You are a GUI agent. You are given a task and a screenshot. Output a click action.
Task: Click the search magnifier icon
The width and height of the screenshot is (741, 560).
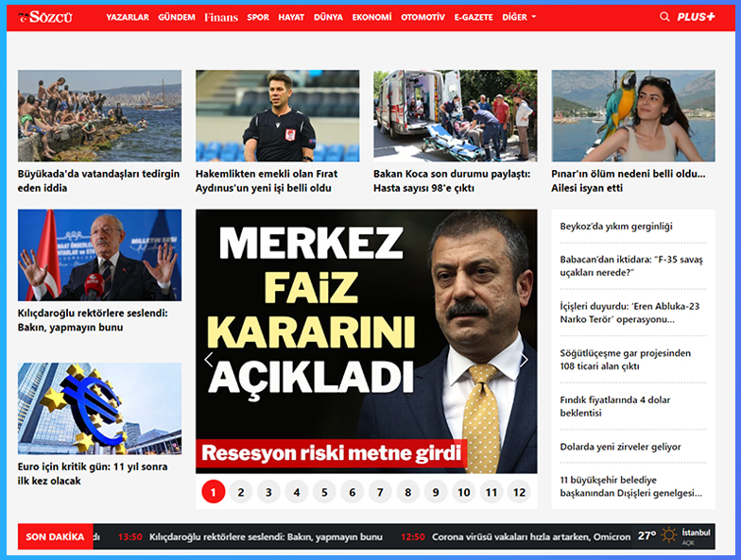664,17
